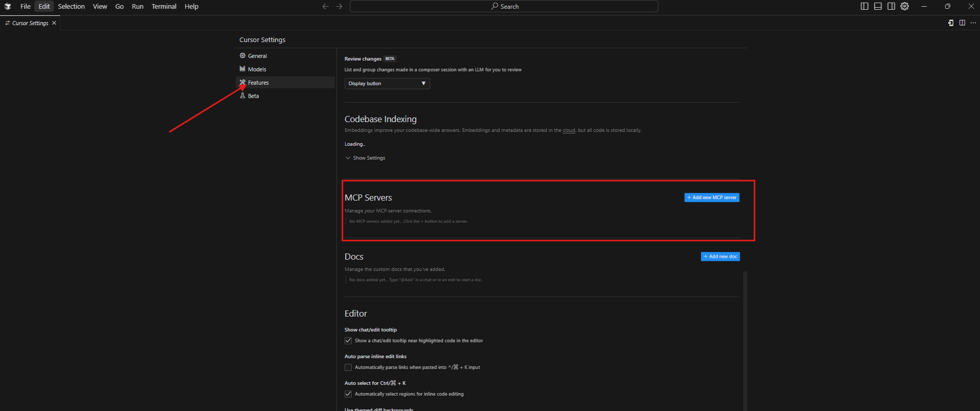Click Add new MCP server button
This screenshot has height=411, width=980.
pos(712,198)
